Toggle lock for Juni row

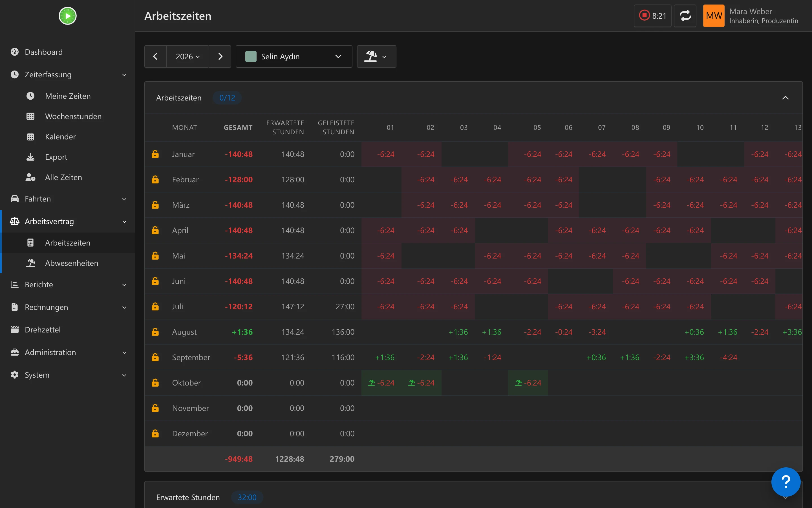coord(155,281)
